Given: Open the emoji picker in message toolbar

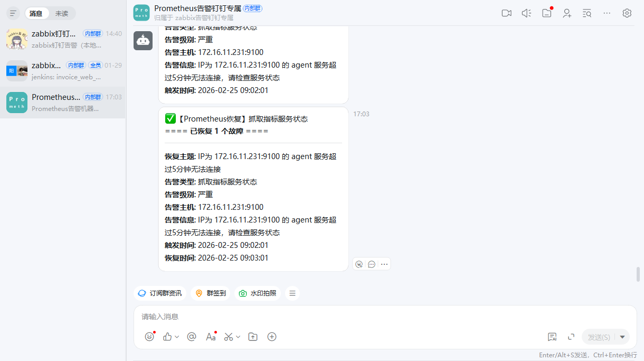Looking at the screenshot, I should coord(149,337).
